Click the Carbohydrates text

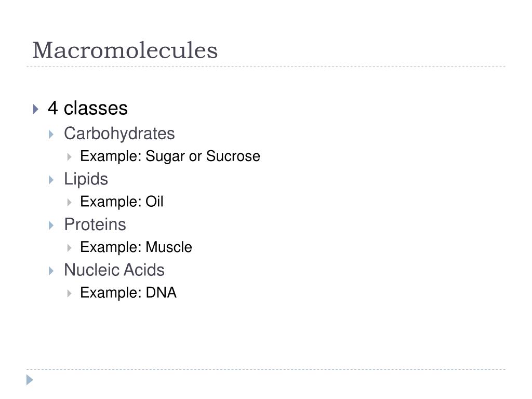click(119, 134)
